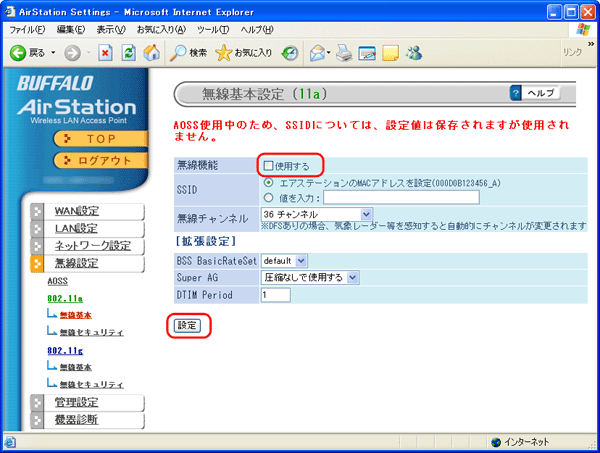
Task: Click the Windows flag logo
Action: click(583, 29)
